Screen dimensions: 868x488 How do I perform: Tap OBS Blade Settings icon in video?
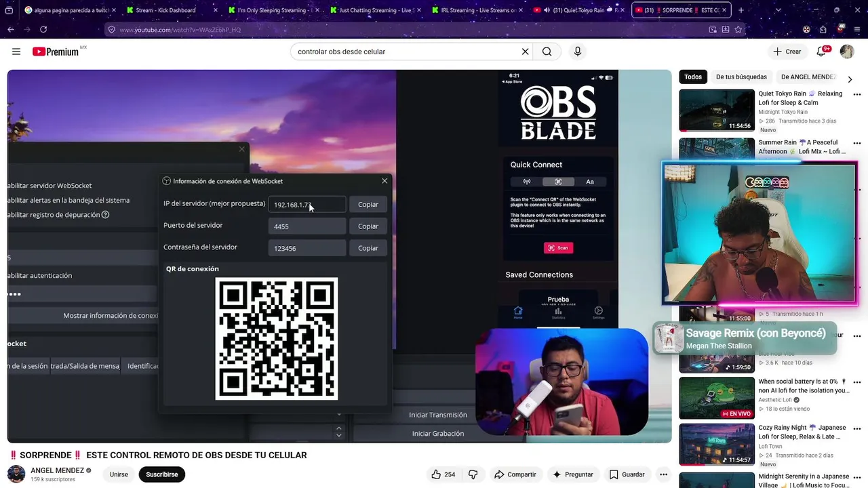598,312
